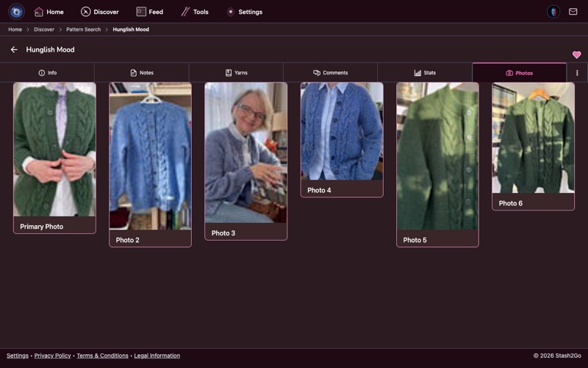Click the Photo 3 caption label
The width and height of the screenshot is (588, 368).
click(x=223, y=233)
